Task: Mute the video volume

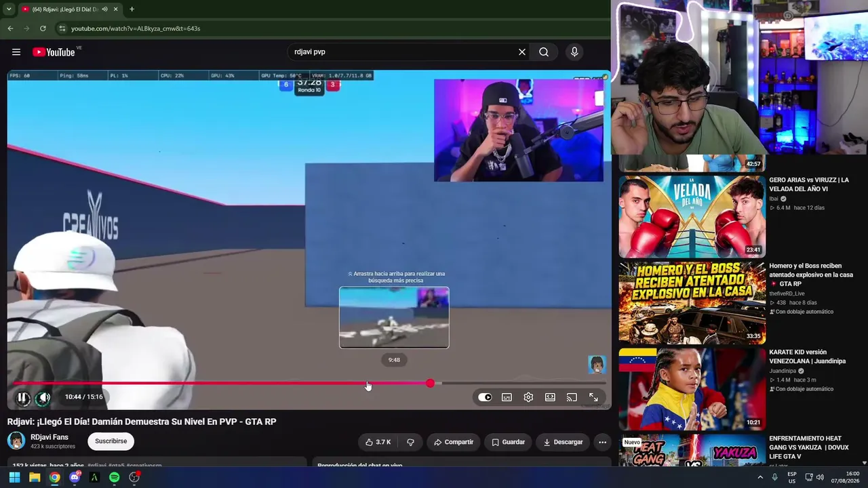Action: [43, 398]
